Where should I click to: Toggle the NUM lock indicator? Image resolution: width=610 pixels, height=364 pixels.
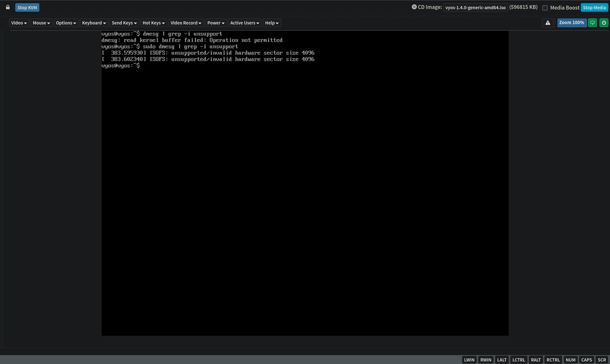[570, 360]
